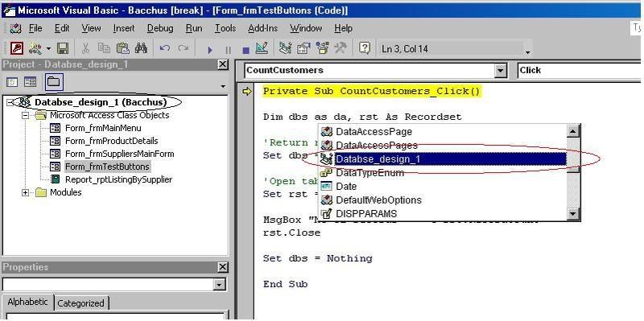644x321 pixels.
Task: Open the Insert Module dropdown arrow
Action: (x=48, y=49)
